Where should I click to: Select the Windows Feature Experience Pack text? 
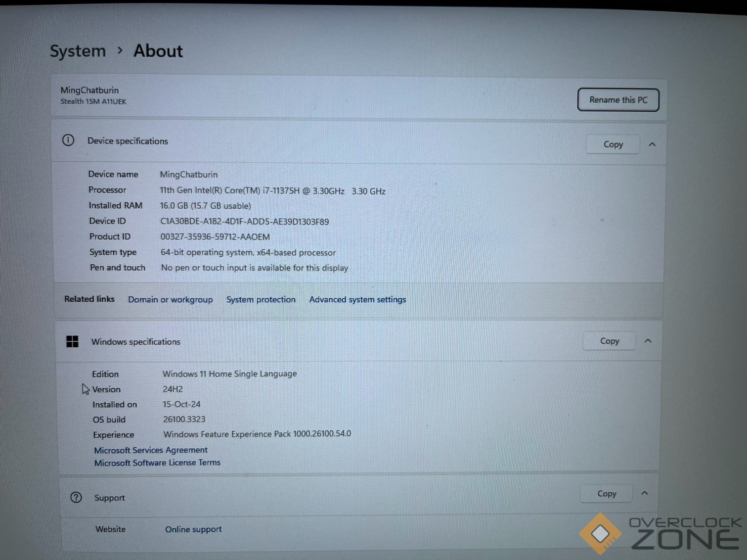point(257,434)
